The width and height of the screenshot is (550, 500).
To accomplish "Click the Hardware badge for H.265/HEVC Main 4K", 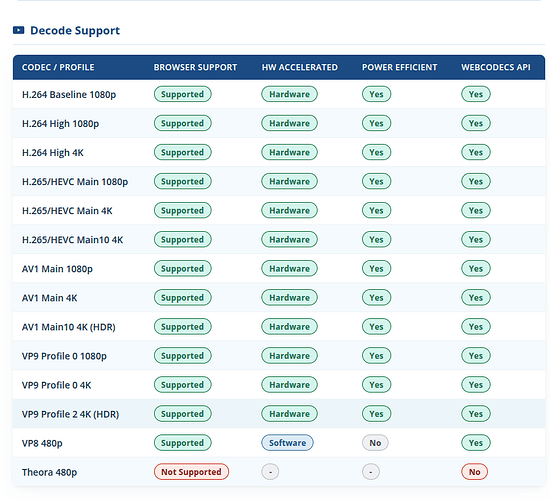I will pos(289,211).
